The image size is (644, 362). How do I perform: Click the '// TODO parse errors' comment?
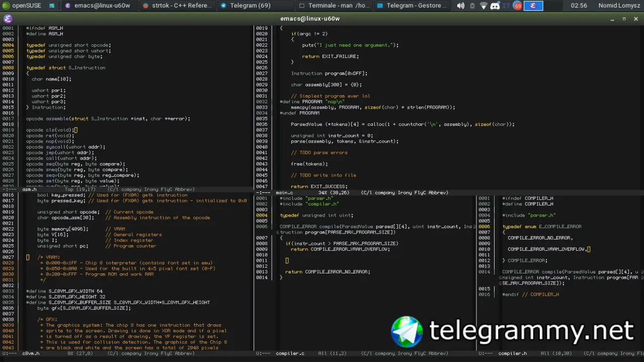point(319,153)
